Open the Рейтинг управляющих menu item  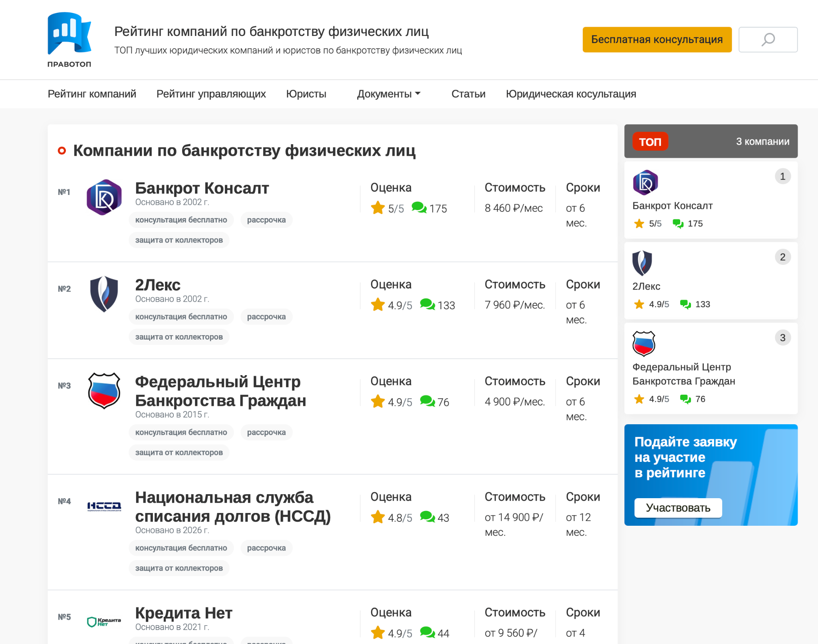(211, 94)
